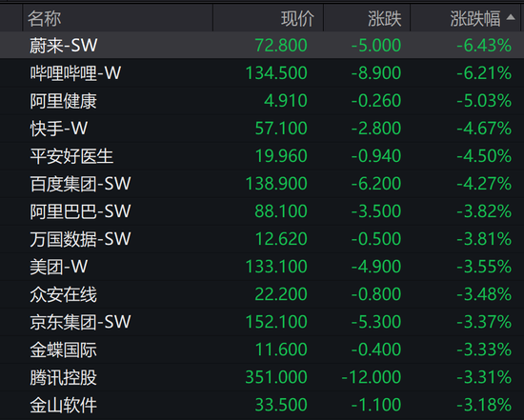Select the 蔚来-SW stock row
524x420 pixels.
(262, 45)
